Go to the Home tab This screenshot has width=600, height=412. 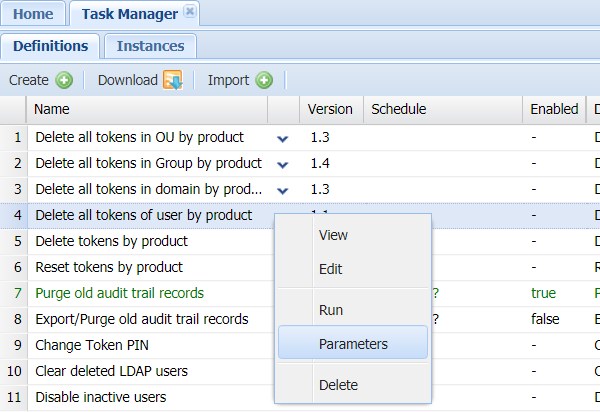click(x=33, y=14)
